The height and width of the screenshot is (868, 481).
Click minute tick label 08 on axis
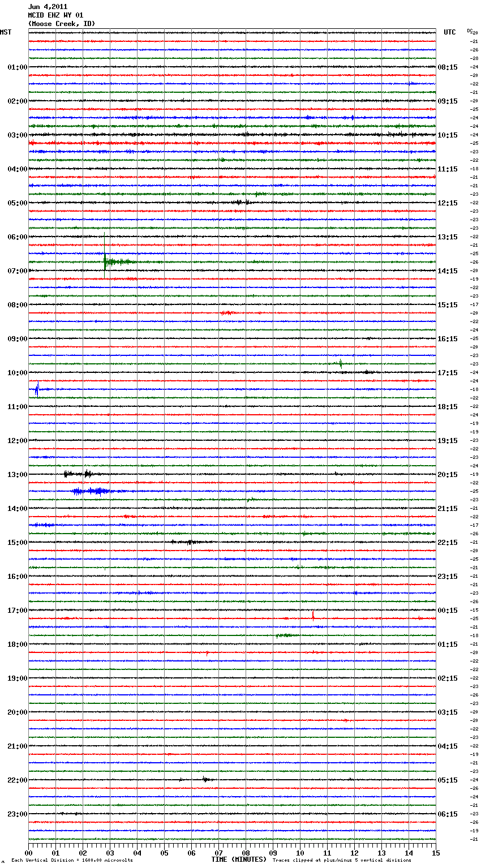(x=246, y=853)
